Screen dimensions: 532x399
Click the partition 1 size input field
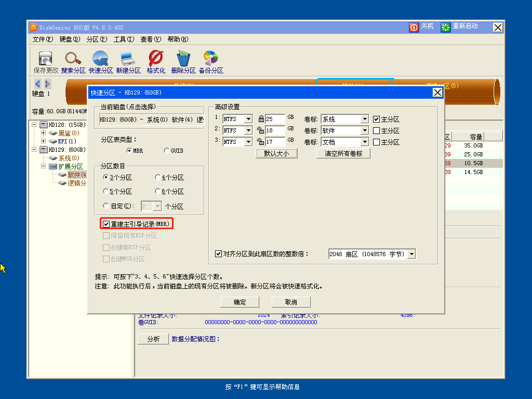[275, 119]
